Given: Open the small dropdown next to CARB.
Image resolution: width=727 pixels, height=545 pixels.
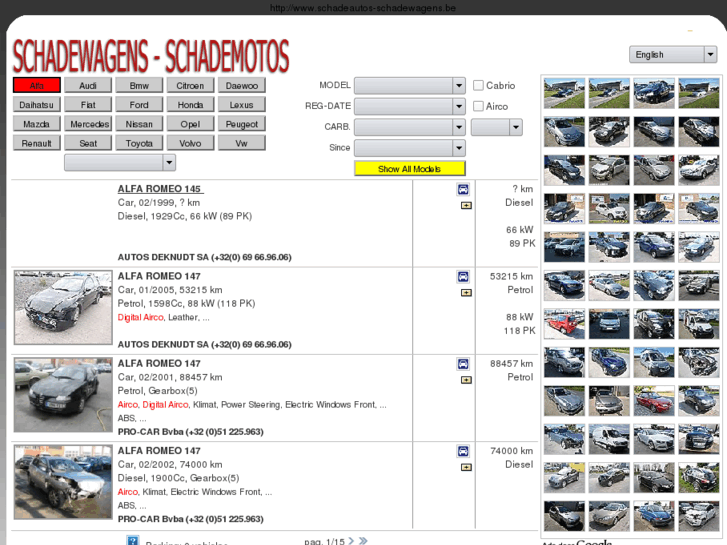Looking at the screenshot, I should pyautogui.click(x=497, y=127).
